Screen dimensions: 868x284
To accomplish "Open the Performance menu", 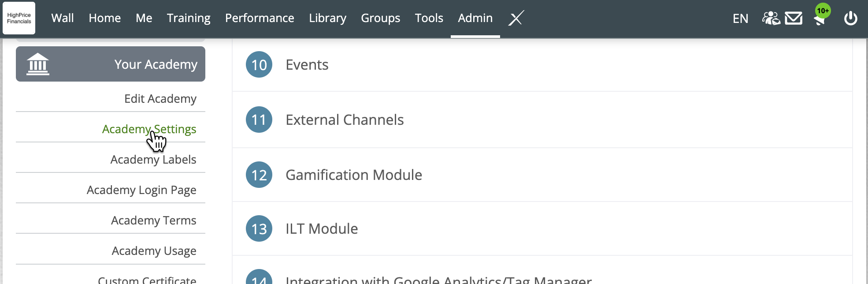I will pos(260,18).
